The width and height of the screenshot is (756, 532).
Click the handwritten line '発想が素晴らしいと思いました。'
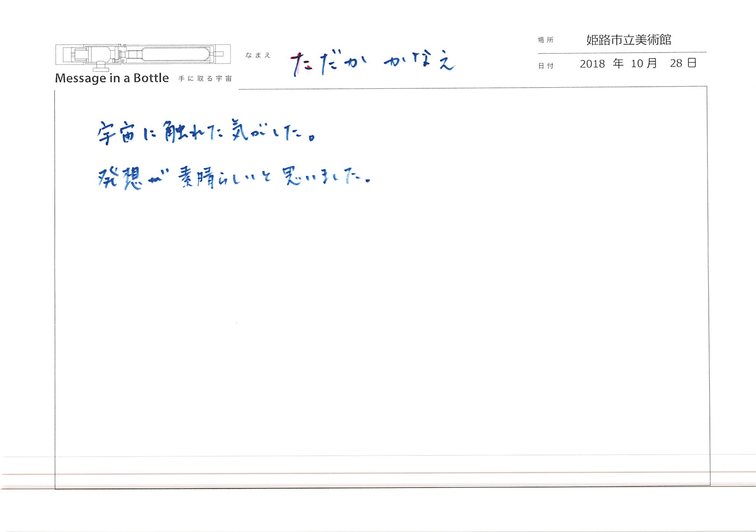tap(234, 178)
